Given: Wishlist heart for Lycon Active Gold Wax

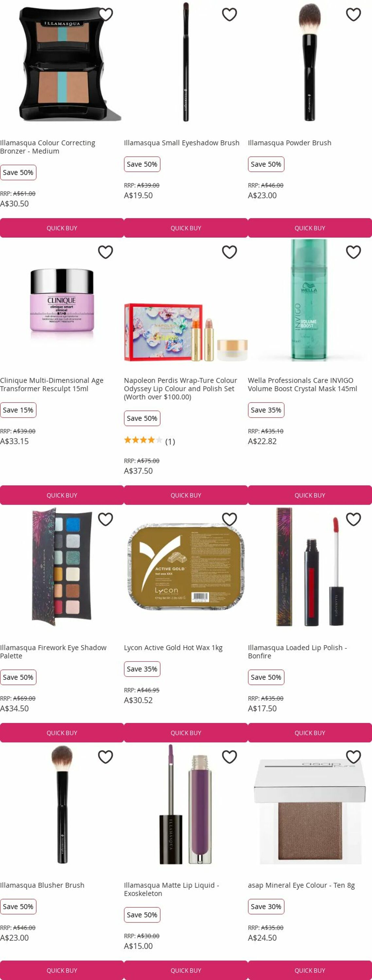Looking at the screenshot, I should 229,519.
